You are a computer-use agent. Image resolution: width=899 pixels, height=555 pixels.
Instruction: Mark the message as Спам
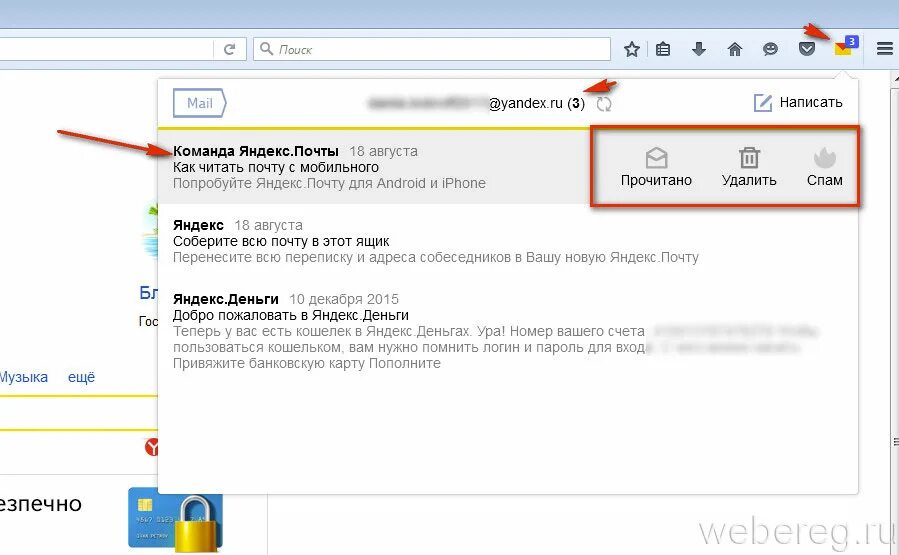pyautogui.click(x=824, y=167)
